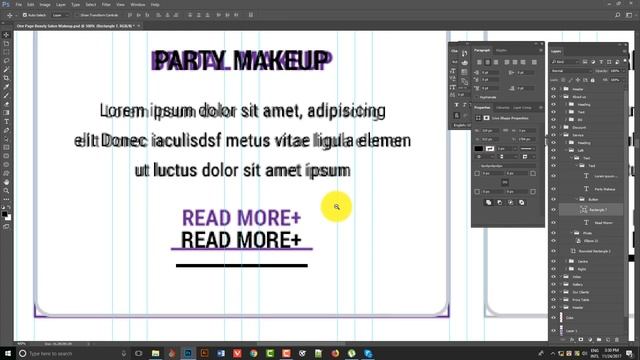
Task: Click the left text alignment icon in the Paragraph panel
Action: tap(479, 62)
